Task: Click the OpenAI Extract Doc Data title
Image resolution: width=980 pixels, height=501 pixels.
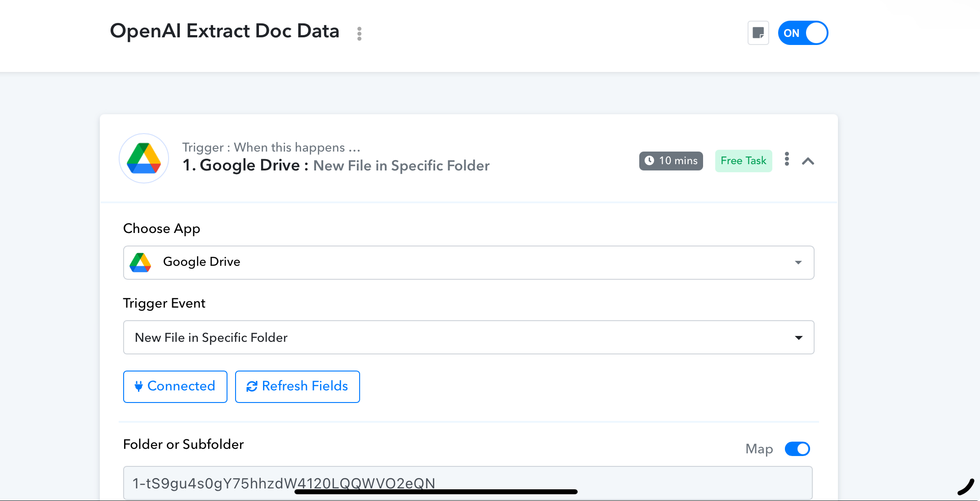Action: point(225,31)
